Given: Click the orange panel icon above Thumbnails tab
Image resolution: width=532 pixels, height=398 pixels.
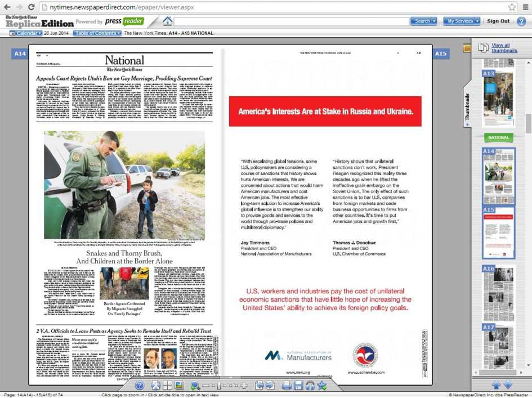Looking at the screenshot, I should click(467, 48).
